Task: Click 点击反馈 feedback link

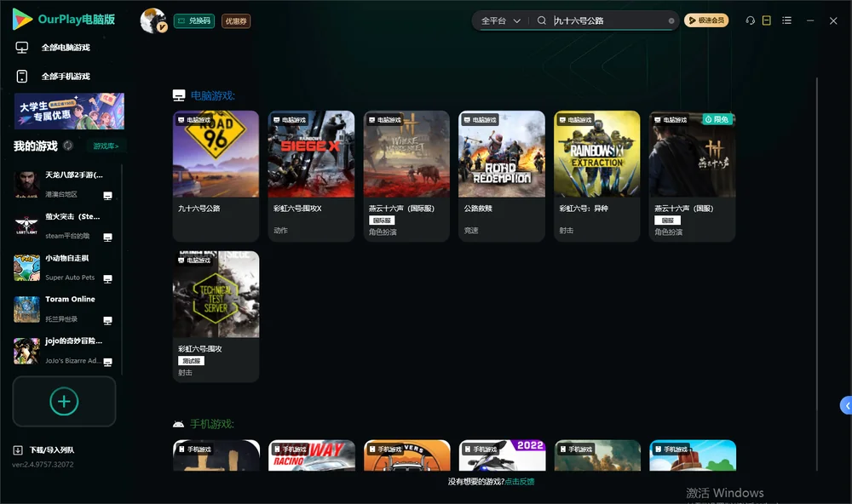Action: click(520, 482)
